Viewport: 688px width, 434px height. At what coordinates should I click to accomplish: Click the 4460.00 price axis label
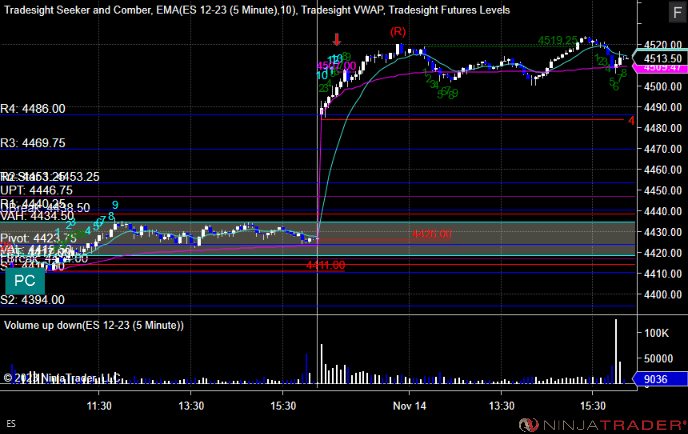(663, 170)
